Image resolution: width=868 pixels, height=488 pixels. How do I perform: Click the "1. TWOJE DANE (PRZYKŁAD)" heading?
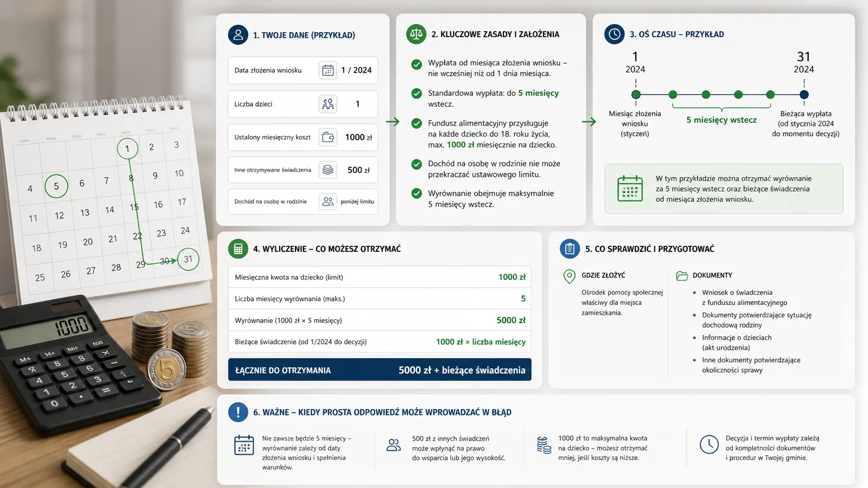(304, 35)
